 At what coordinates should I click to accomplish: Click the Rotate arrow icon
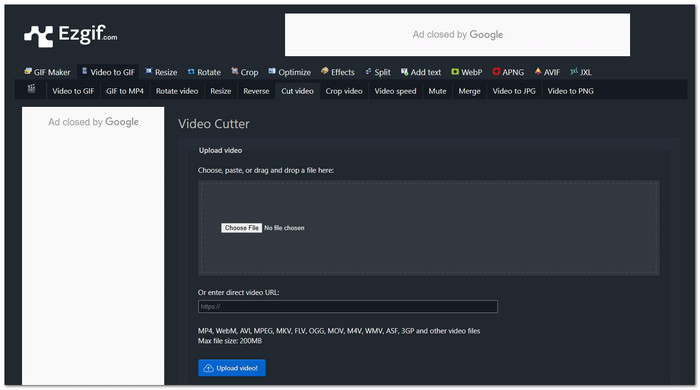point(191,71)
